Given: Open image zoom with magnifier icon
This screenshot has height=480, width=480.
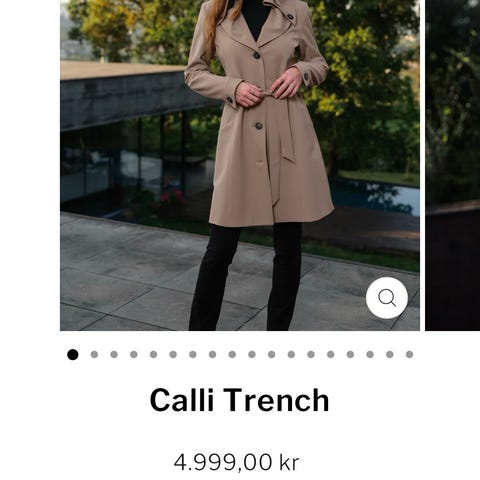Looking at the screenshot, I should pyautogui.click(x=387, y=298).
